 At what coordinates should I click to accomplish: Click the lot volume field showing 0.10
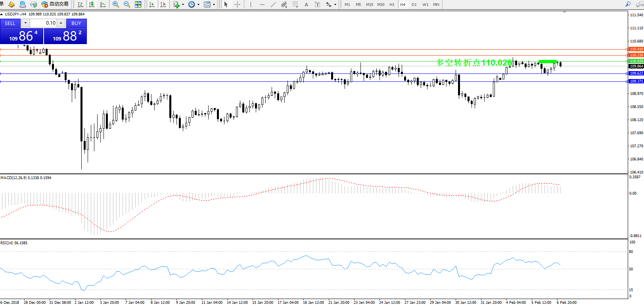[x=44, y=23]
